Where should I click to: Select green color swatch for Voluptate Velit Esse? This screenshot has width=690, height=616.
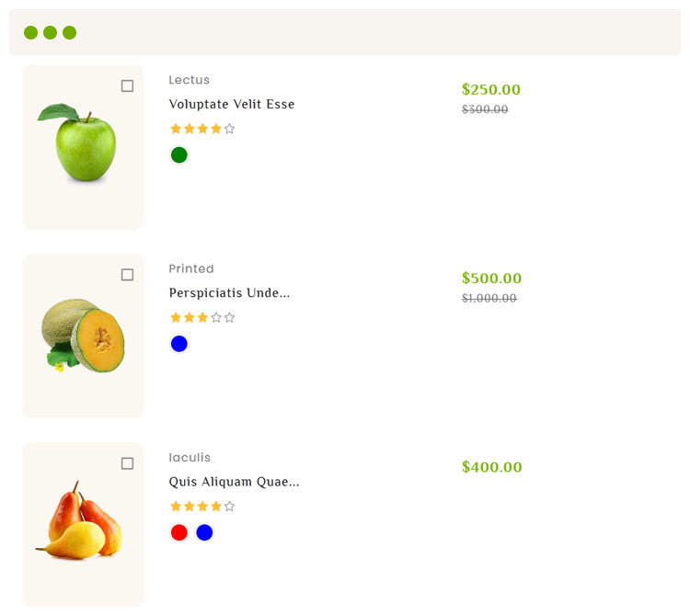[x=179, y=155]
